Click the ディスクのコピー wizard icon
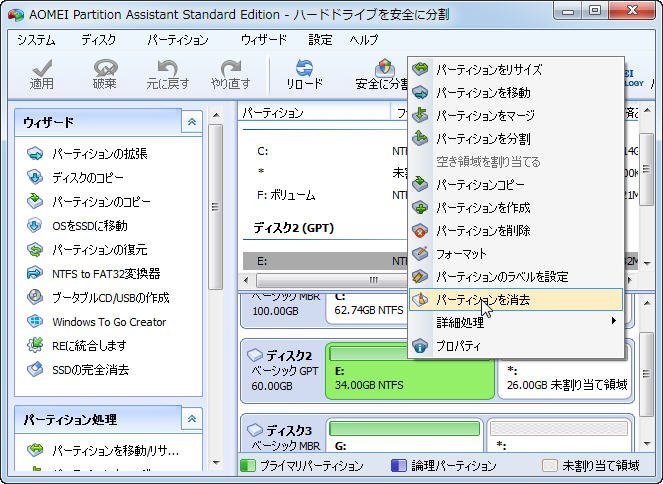 point(35,177)
